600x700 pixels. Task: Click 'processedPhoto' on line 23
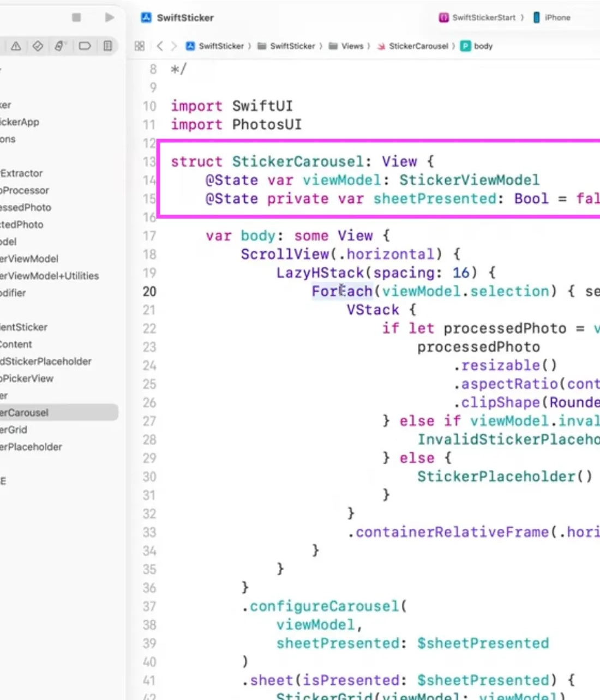478,347
